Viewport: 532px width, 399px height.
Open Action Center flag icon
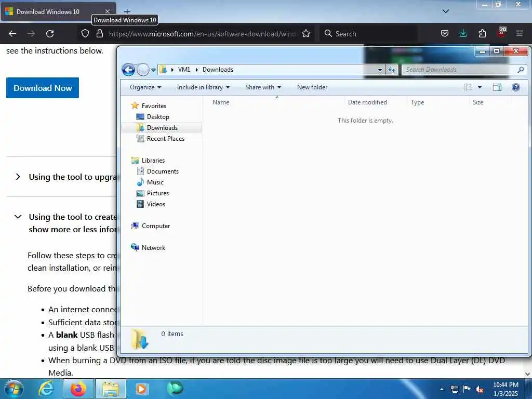pos(467,389)
